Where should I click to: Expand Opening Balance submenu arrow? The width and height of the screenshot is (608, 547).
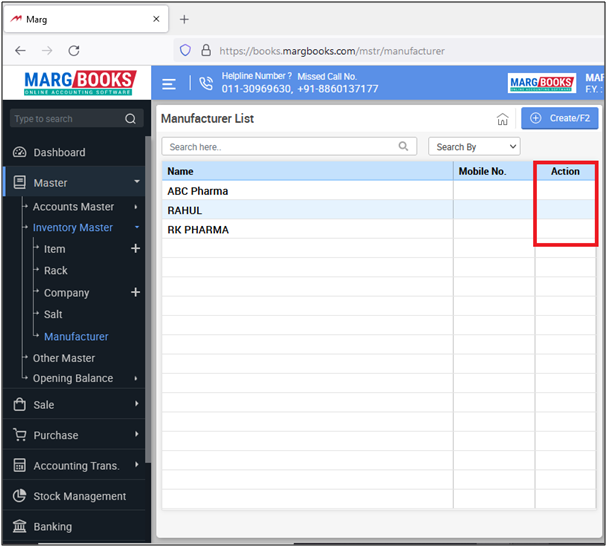point(136,378)
